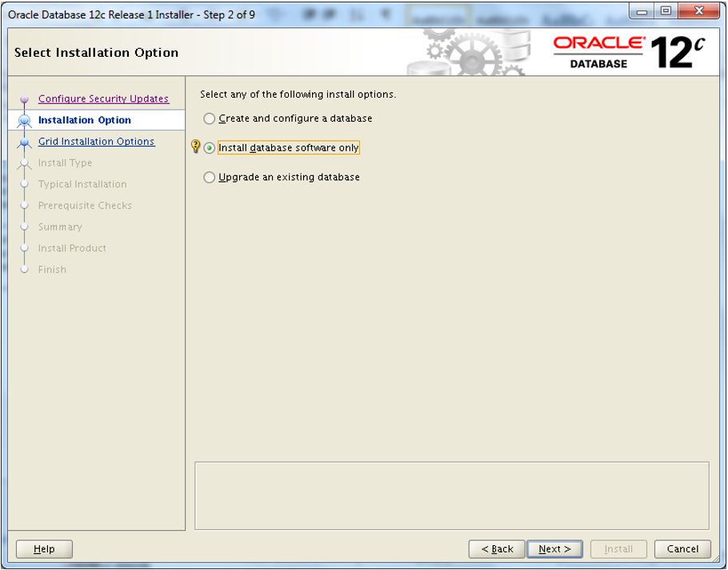The height and width of the screenshot is (570, 728).
Task: Click the Install Type step node icon
Action: pos(24,163)
